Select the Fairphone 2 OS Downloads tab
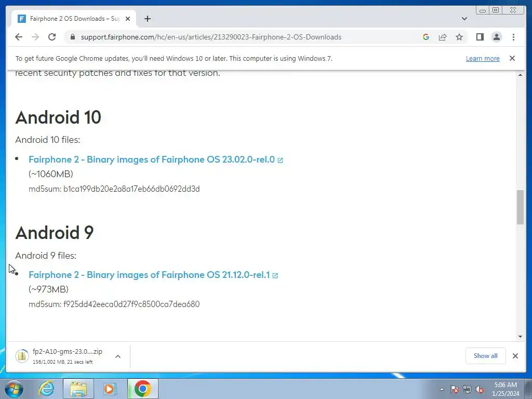This screenshot has height=399, width=532. (x=74, y=19)
